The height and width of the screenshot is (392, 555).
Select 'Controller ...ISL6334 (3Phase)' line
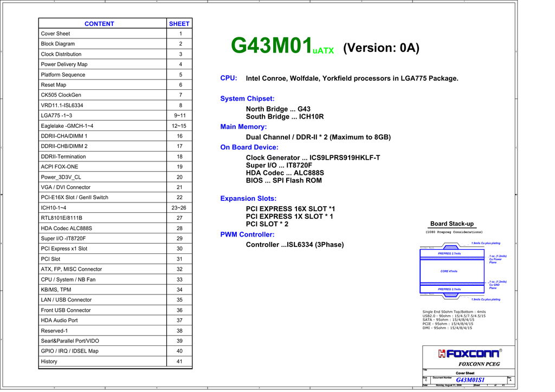click(295, 245)
